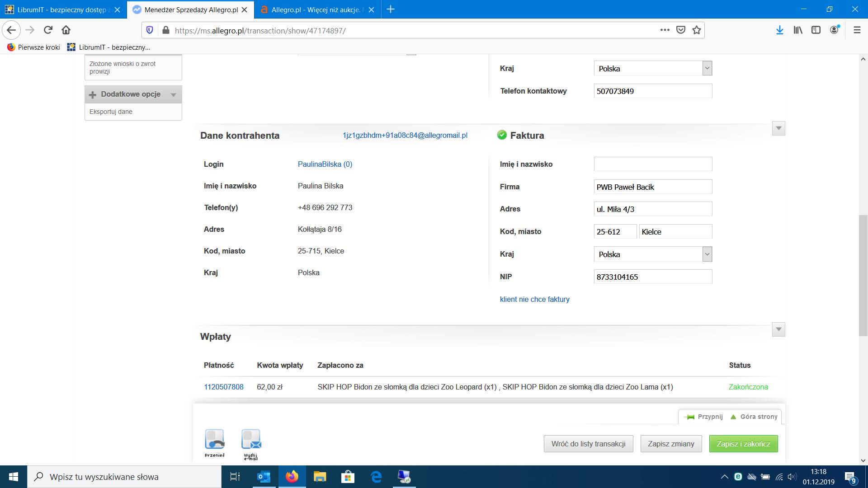This screenshot has width=868, height=488.
Task: Click the page vertical scrollbar thumb
Action: click(x=863, y=276)
